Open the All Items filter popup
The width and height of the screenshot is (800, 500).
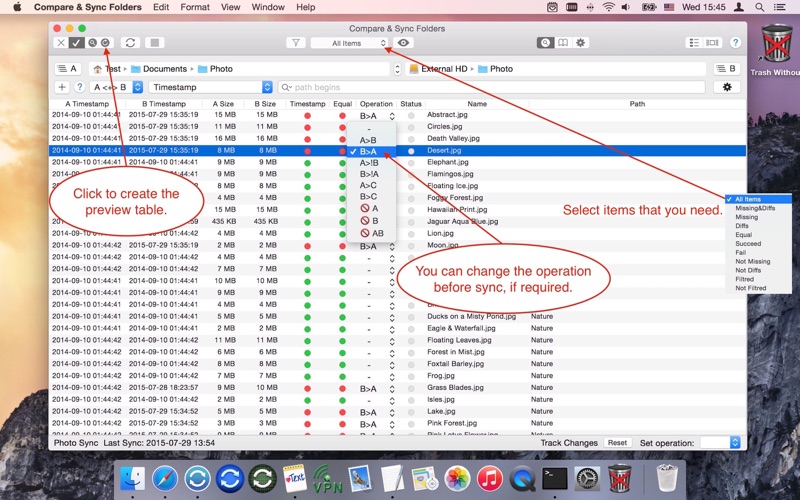point(349,43)
